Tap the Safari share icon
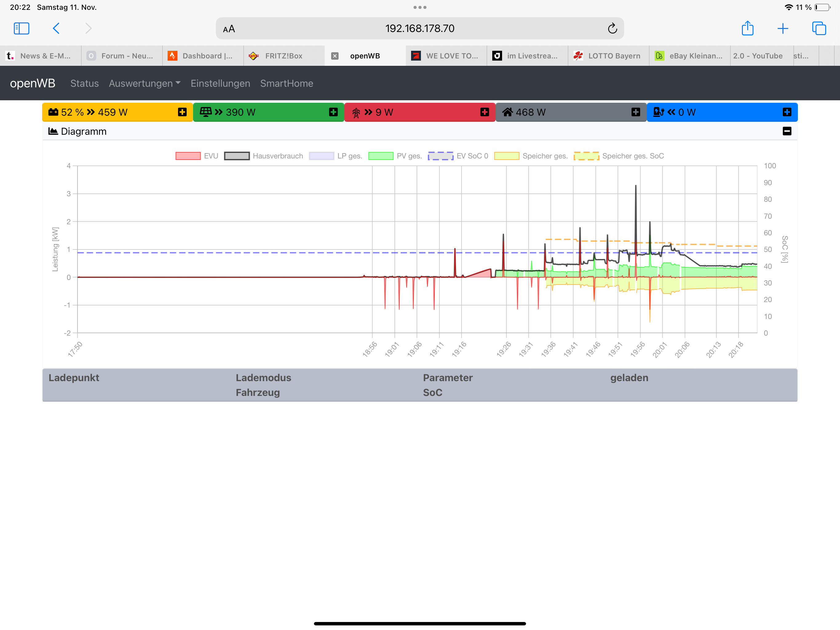 [747, 29]
